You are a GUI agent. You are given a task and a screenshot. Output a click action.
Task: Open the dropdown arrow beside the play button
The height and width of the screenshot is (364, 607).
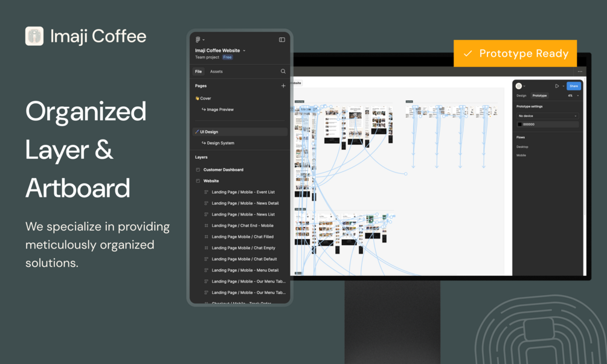[564, 86]
